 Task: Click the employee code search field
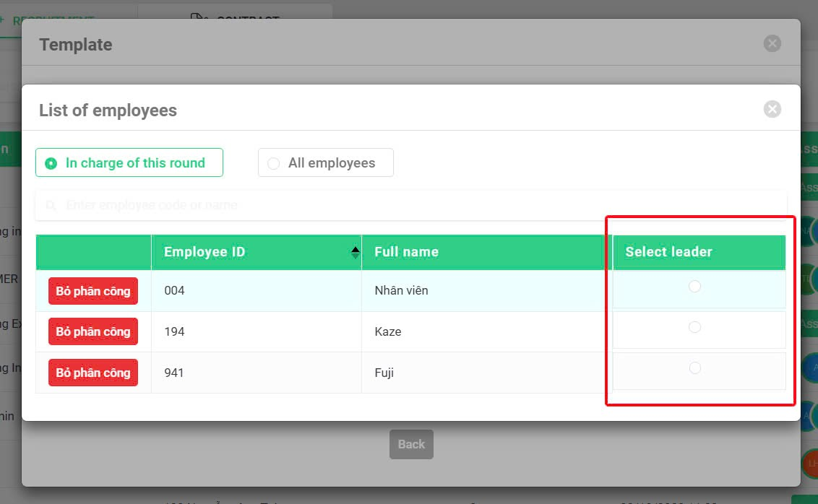(x=411, y=205)
